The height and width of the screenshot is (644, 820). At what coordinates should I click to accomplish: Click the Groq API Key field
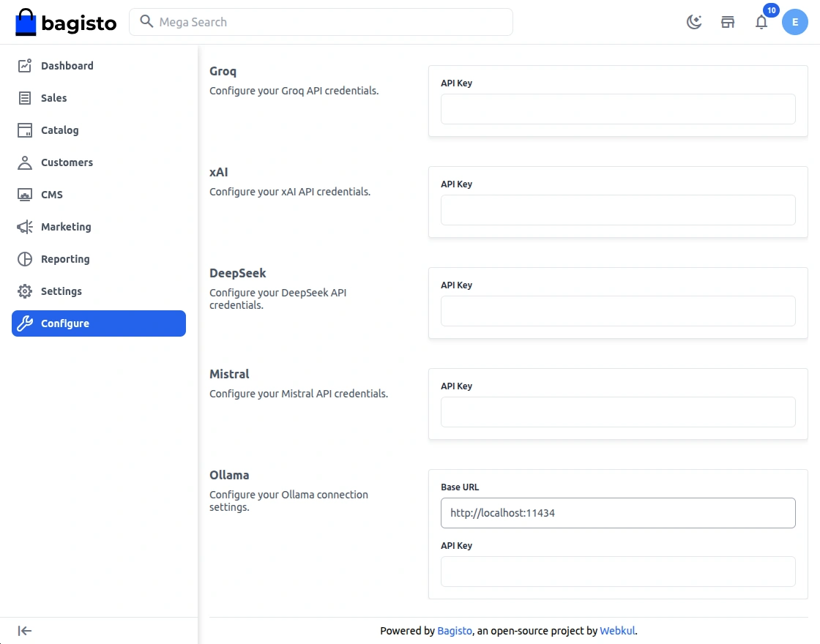pyautogui.click(x=617, y=109)
